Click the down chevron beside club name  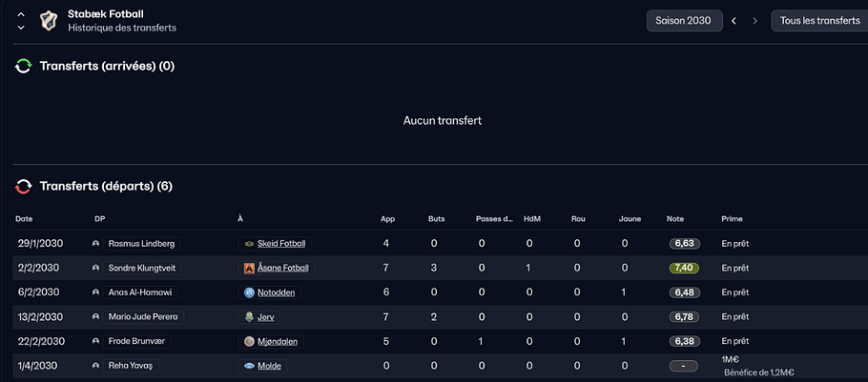click(x=21, y=28)
